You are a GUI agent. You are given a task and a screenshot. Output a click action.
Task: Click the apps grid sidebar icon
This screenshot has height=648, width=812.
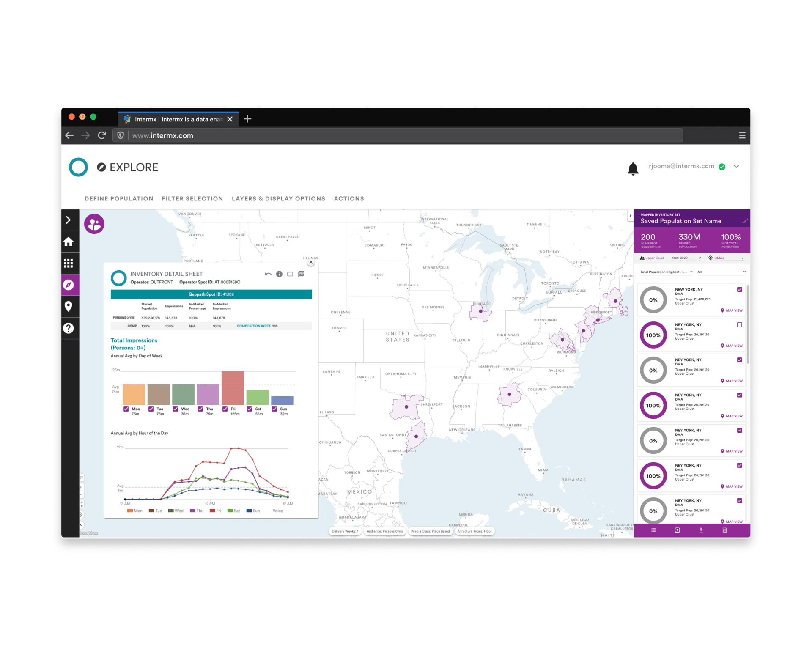(69, 263)
